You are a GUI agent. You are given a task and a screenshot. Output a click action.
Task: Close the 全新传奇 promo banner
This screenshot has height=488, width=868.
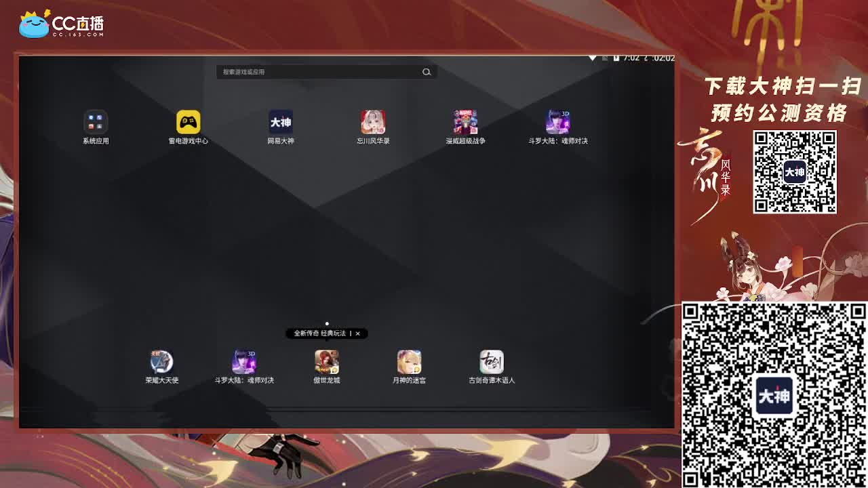(357, 333)
